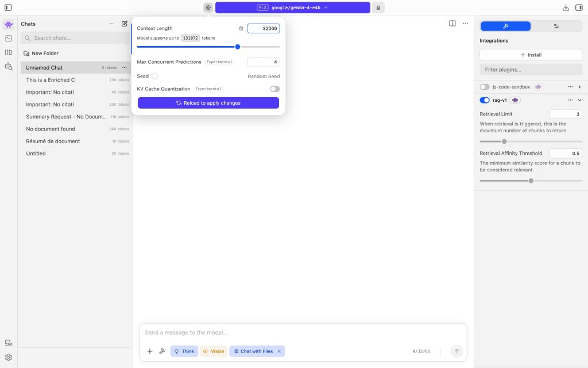Toggle the Vision option
The height and width of the screenshot is (368, 588).
pos(214,351)
